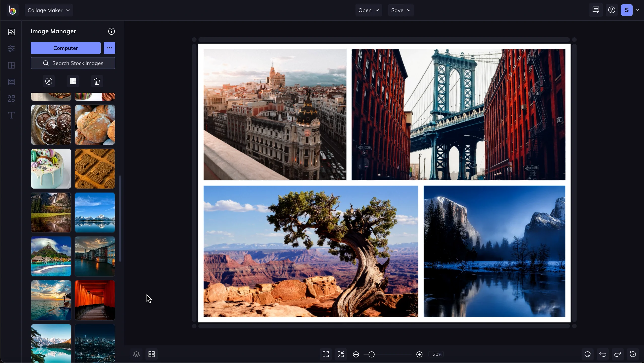Click the clear images circle-X icon

pyautogui.click(x=49, y=81)
